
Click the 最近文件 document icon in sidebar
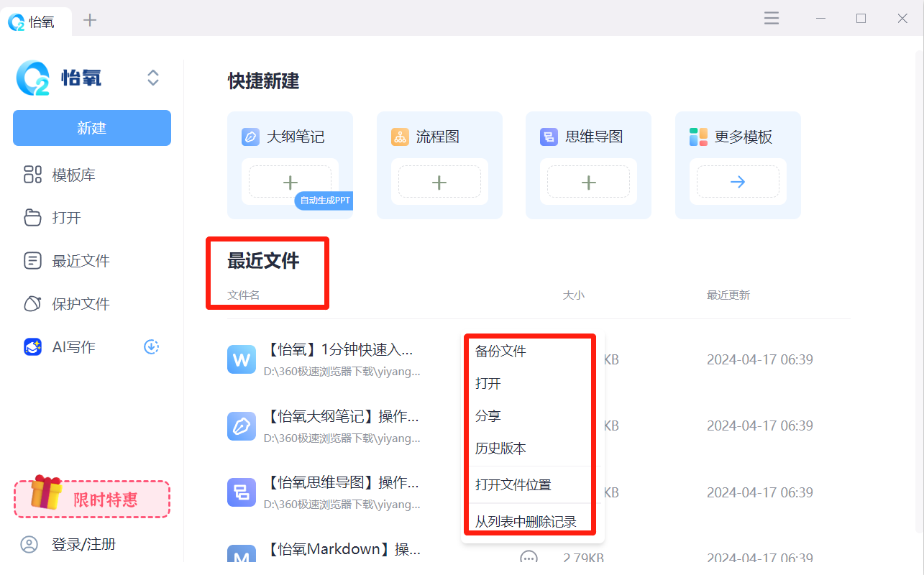[x=33, y=261]
